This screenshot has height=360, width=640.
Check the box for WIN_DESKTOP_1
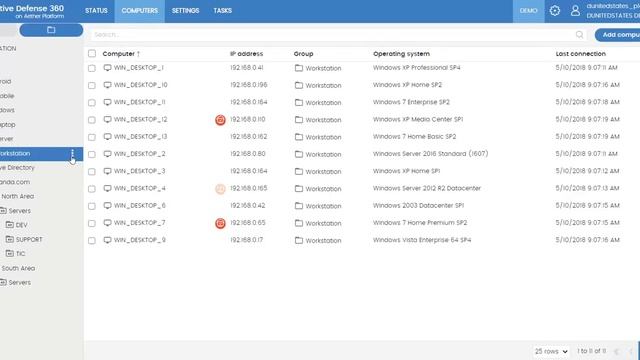pos(92,68)
